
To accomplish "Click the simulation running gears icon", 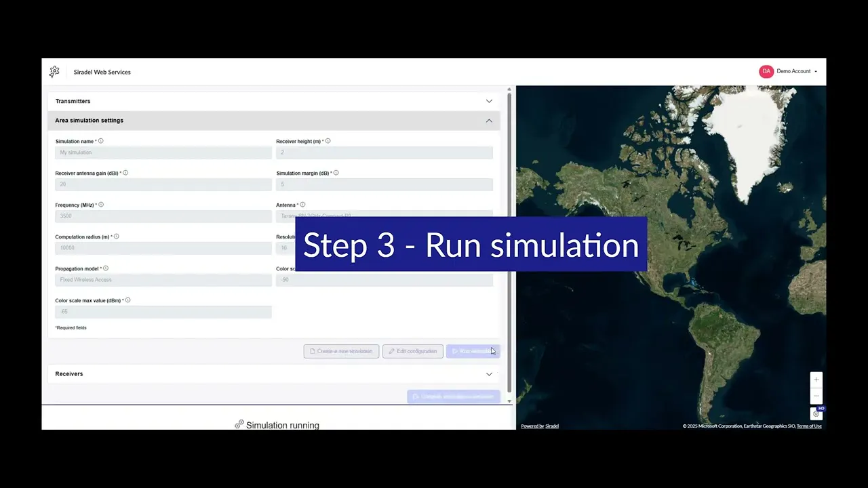I will coord(239,425).
